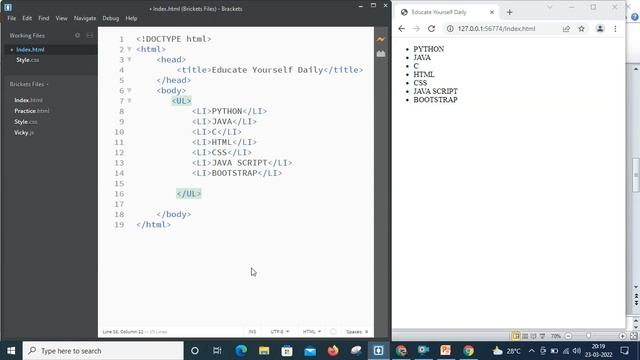Bookmark this page with the star icon
The image size is (640, 360).
pyautogui.click(x=581, y=29)
